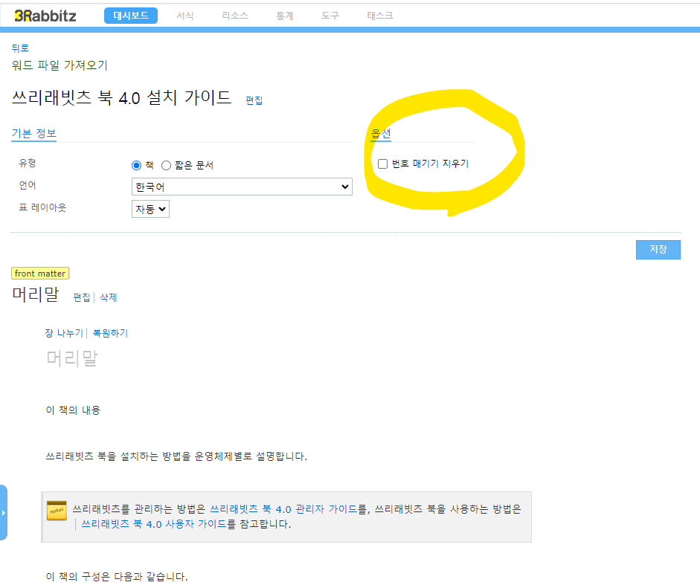Click the 저장 button
The height and width of the screenshot is (588, 700).
(x=658, y=249)
